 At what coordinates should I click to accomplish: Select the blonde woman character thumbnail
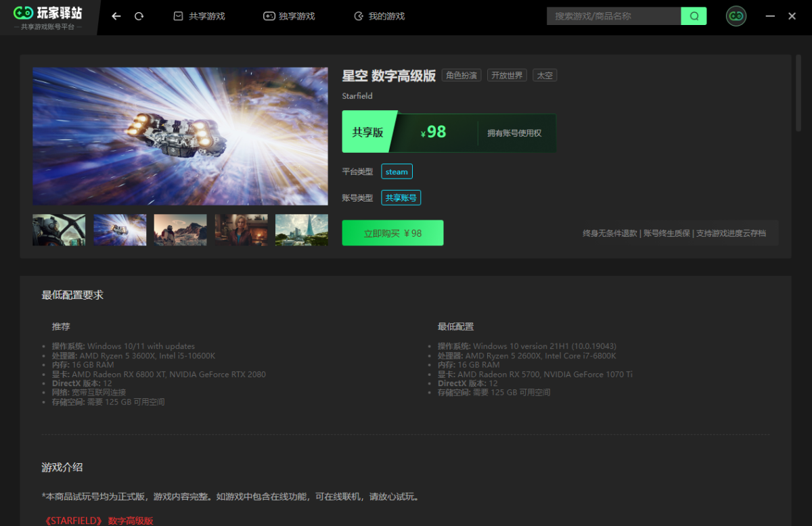click(x=241, y=230)
